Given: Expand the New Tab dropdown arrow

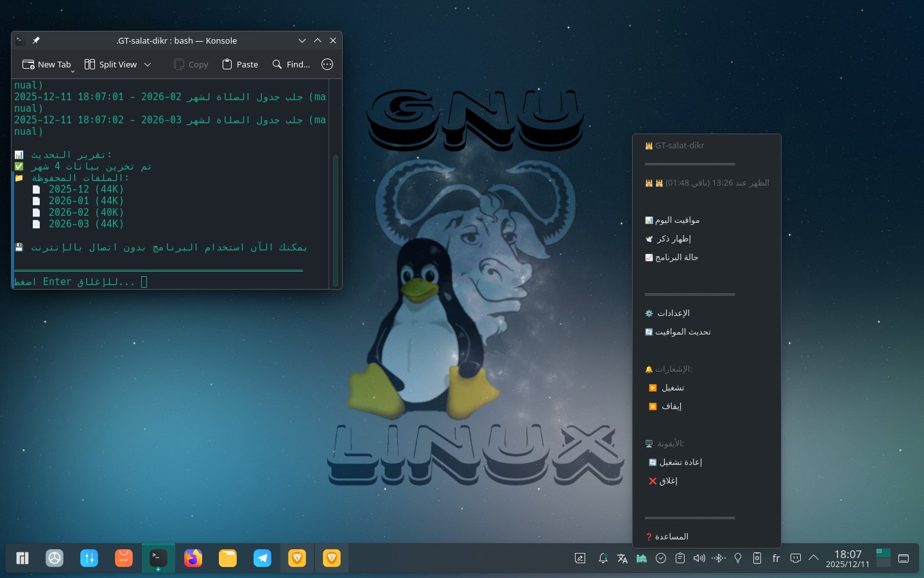Looking at the screenshot, I should pyautogui.click(x=73, y=71).
